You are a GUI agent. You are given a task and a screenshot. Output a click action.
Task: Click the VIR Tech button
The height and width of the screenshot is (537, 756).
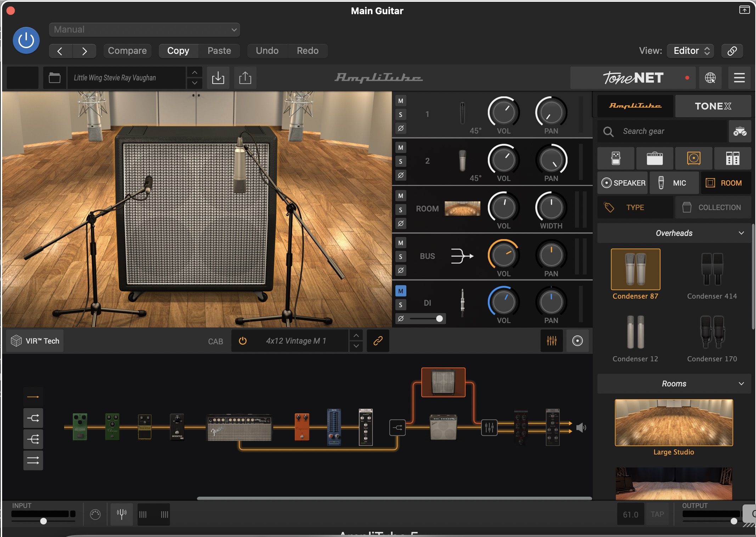35,341
